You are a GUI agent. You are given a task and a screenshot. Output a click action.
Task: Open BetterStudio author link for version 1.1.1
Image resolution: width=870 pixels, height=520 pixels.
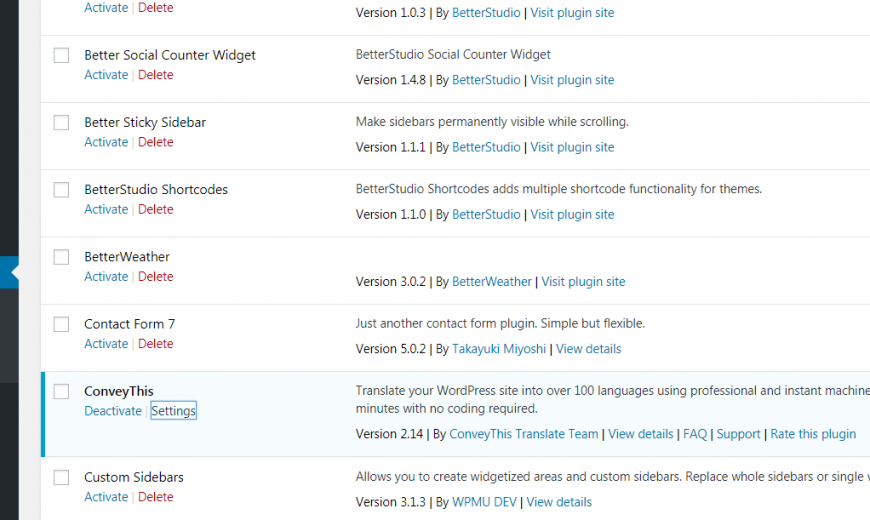click(486, 147)
